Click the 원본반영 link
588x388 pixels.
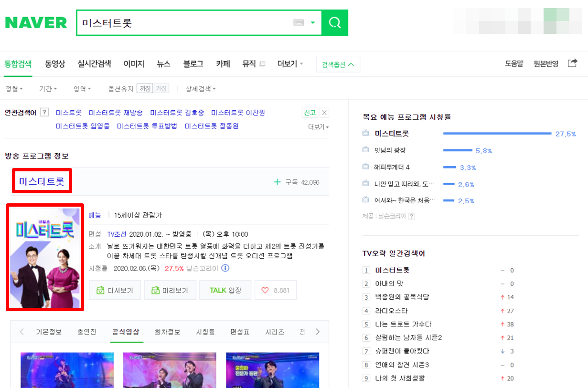click(x=546, y=63)
